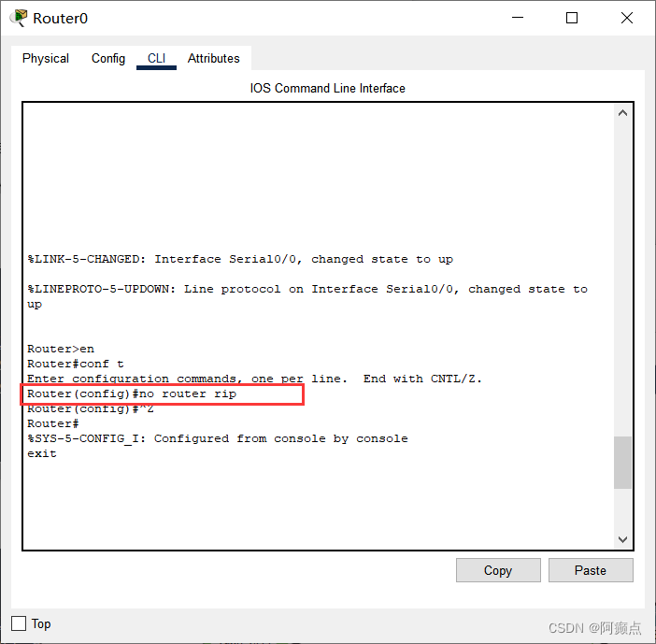Select the CLI tab

click(156, 58)
